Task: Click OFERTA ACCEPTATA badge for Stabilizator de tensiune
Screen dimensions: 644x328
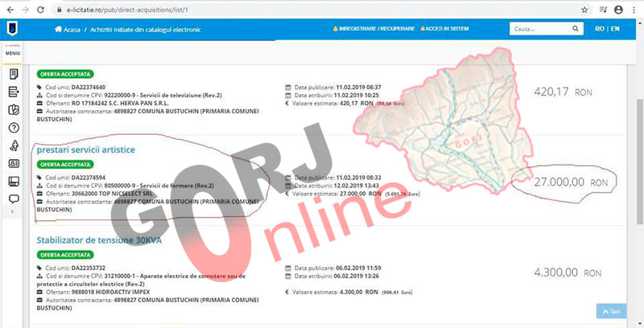Action: [65, 255]
